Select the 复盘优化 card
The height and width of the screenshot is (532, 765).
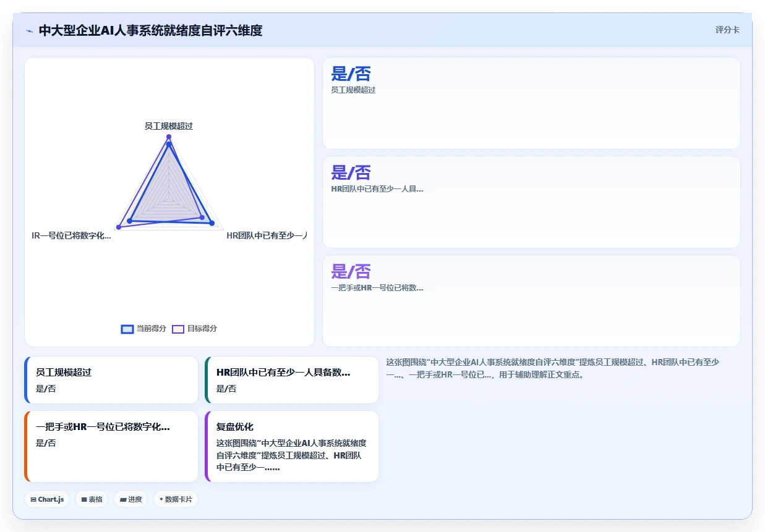click(x=292, y=446)
